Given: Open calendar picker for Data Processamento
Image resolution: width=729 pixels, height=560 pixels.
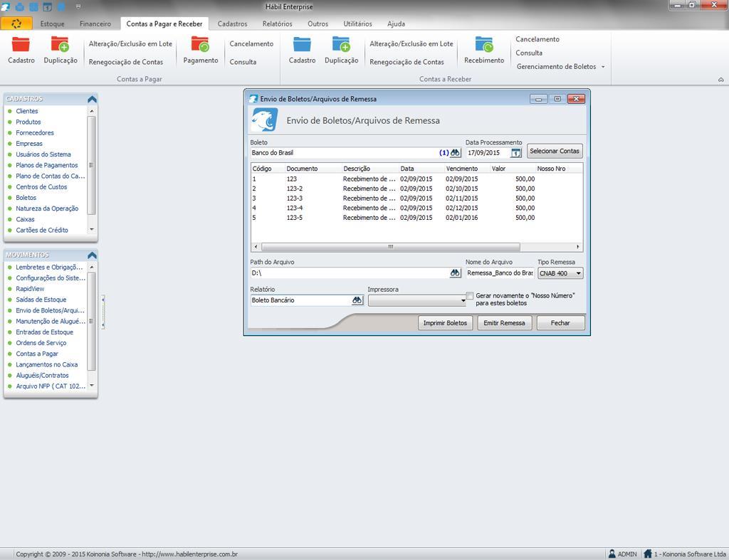Looking at the screenshot, I should [x=516, y=152].
